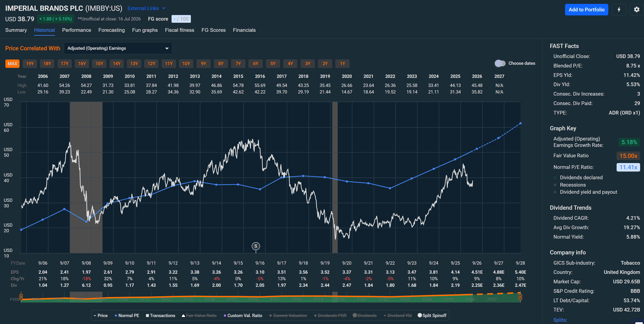Select 5Y time range
Image resolution: width=644 pixels, height=324 pixels.
pyautogui.click(x=273, y=63)
